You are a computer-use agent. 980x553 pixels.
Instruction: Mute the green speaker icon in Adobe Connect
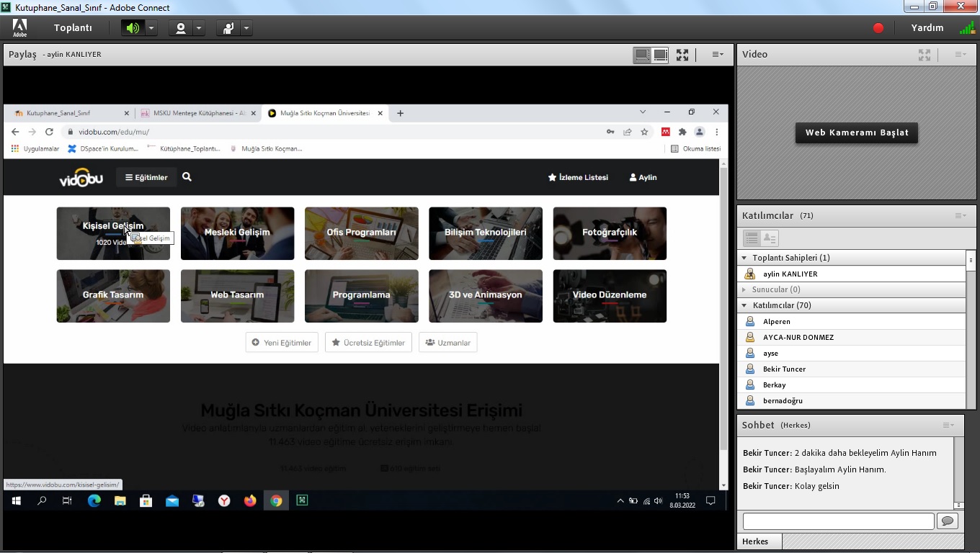coord(133,28)
